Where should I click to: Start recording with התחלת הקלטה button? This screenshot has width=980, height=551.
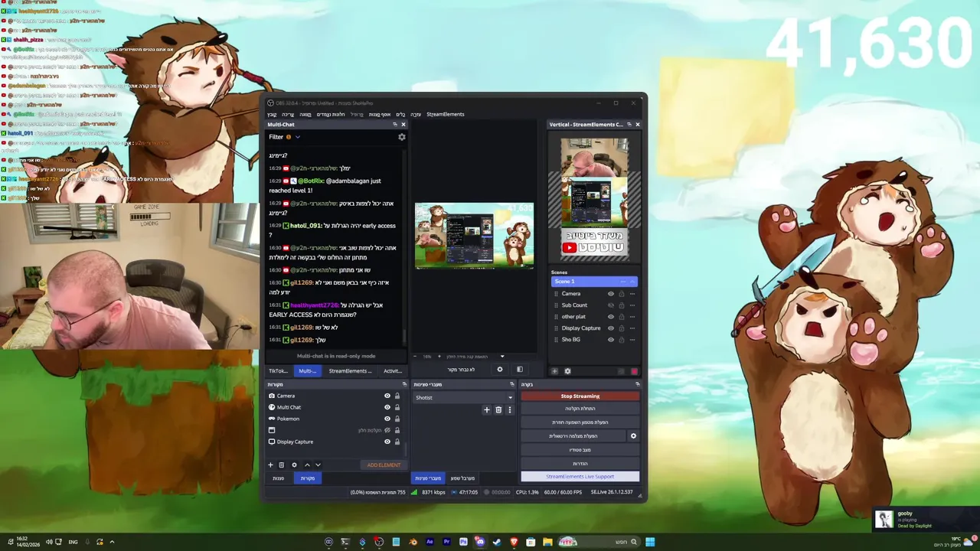(x=580, y=409)
